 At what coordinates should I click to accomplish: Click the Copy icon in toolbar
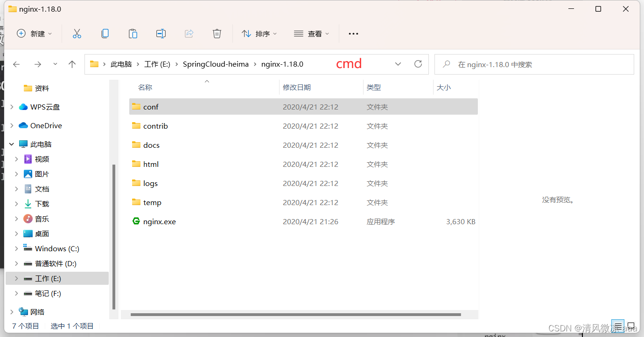[105, 34]
